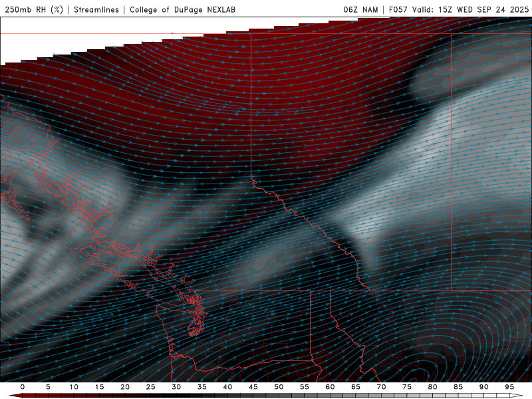Click the '95' color scale label
Image resolution: width=532 pixels, height=399 pixels.
(509, 387)
